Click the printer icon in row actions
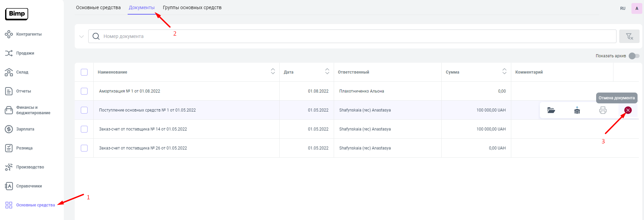The height and width of the screenshot is (220, 644). (x=603, y=110)
